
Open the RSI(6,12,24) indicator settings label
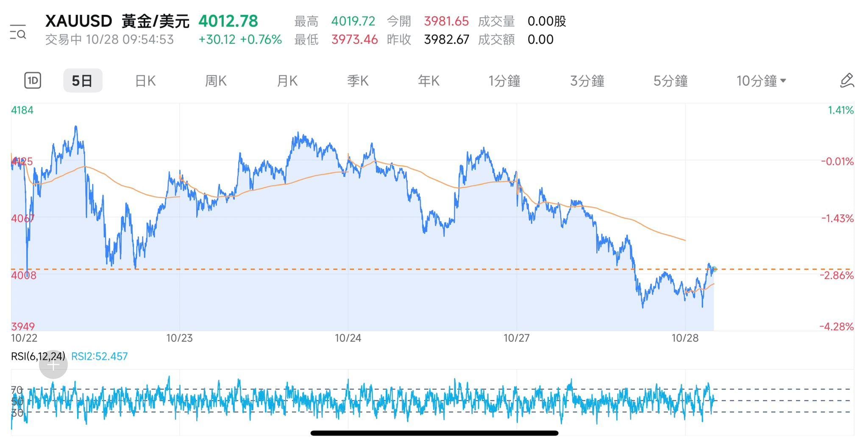(38, 356)
